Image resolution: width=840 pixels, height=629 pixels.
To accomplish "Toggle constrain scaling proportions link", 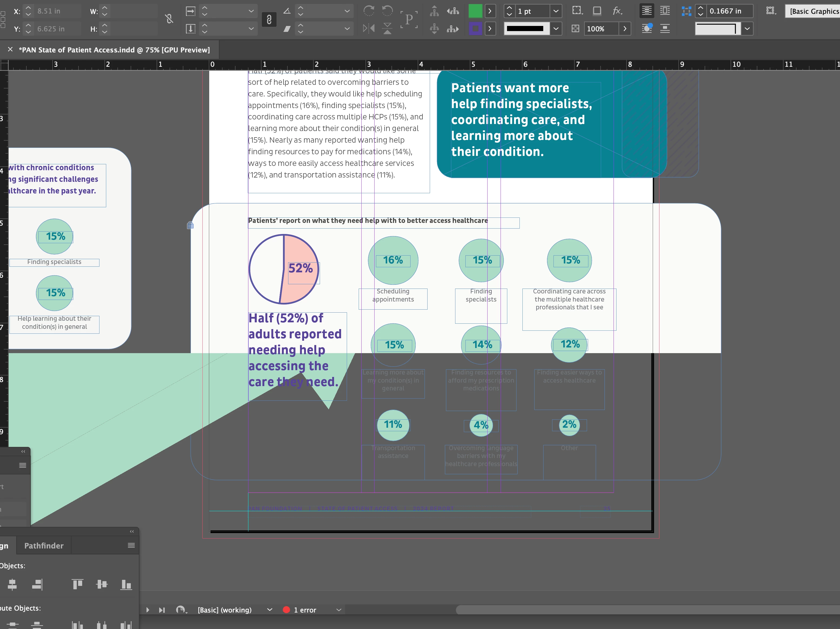I will tap(269, 20).
